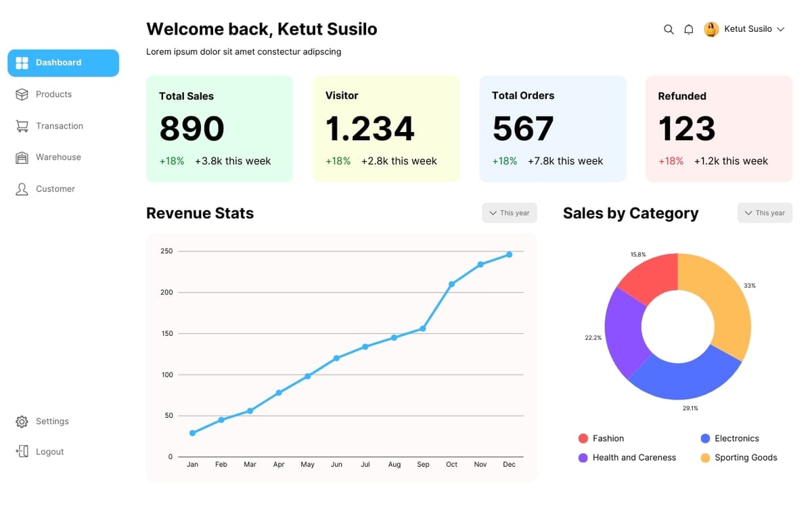Click the Settings link text
812x508 pixels.
(53, 421)
